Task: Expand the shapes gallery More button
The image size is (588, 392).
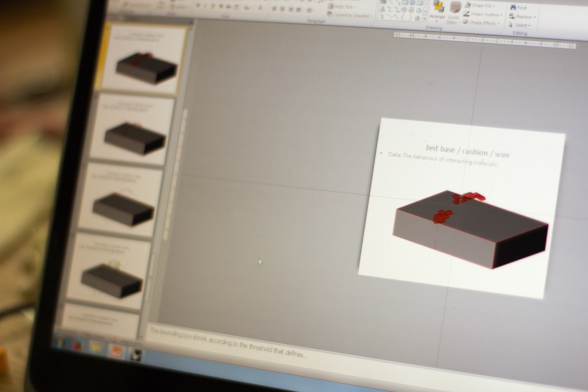Action: (424, 19)
